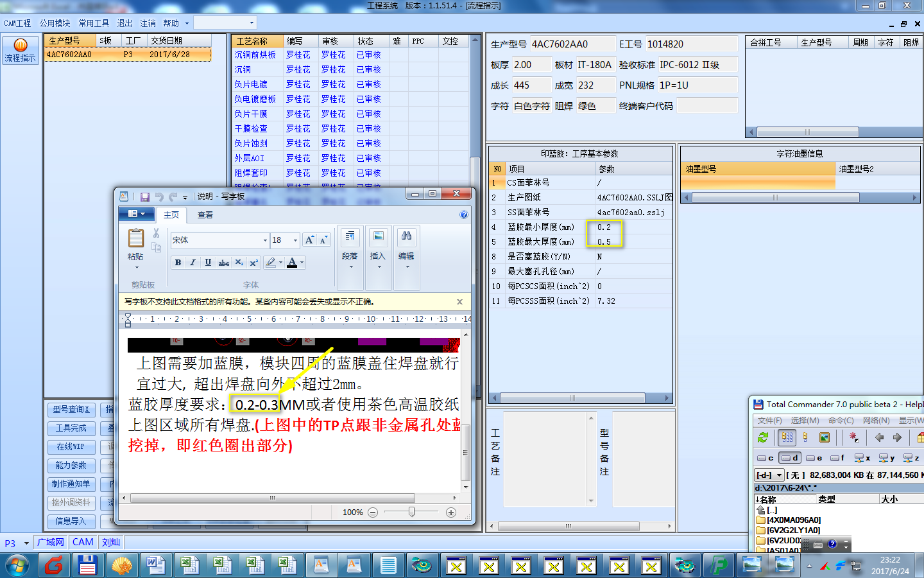Click the Windows Start button
Screen dimensions: 924x578
tap(17, 566)
